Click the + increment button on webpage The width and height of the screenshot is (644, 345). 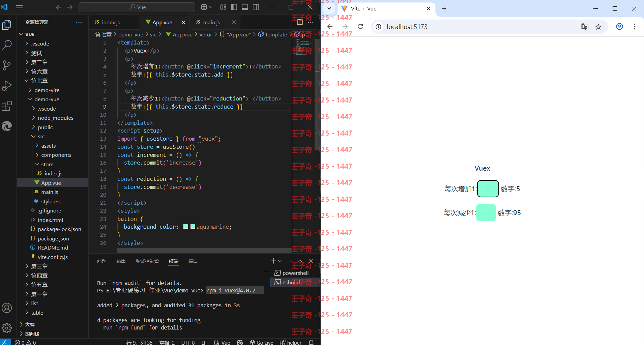[x=488, y=189]
